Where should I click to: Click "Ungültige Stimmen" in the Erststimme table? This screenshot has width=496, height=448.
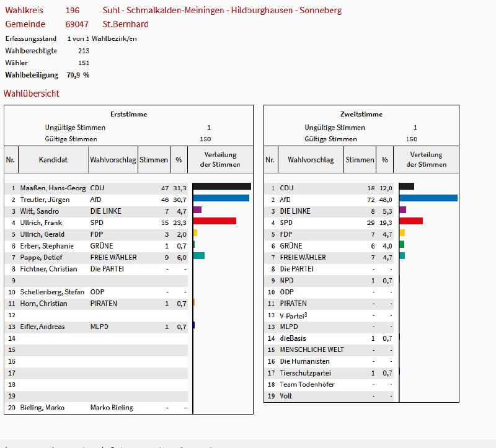(75, 128)
